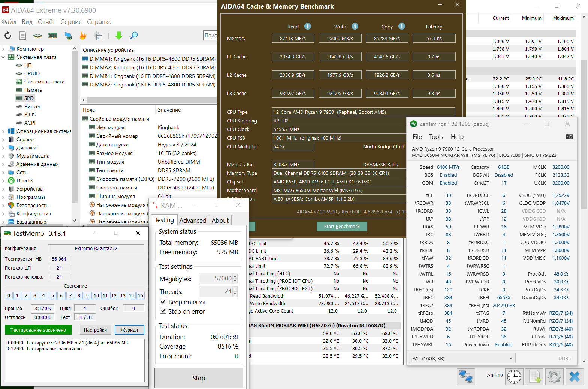This screenshot has width=588, height=389.
Task: Click the info icon next to Read
Action: click(x=308, y=26)
